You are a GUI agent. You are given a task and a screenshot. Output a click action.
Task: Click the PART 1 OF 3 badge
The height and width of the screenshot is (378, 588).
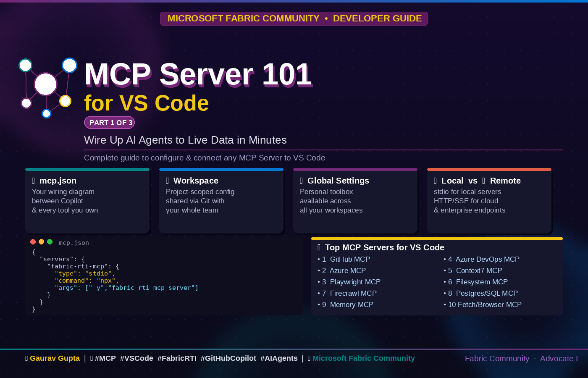[x=110, y=123]
